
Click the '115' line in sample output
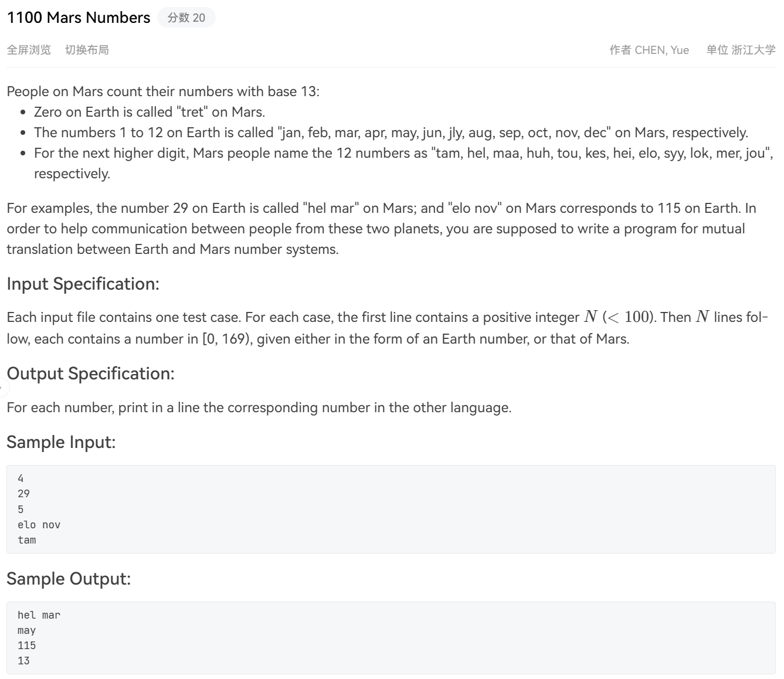click(26, 646)
